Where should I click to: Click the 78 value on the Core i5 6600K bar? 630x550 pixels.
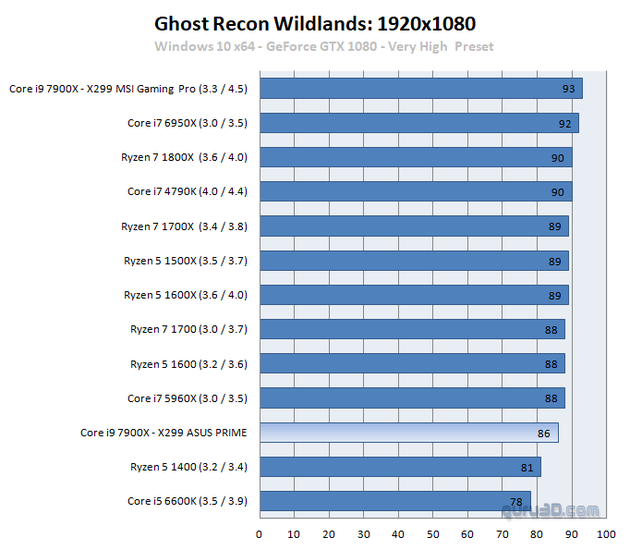[516, 502]
